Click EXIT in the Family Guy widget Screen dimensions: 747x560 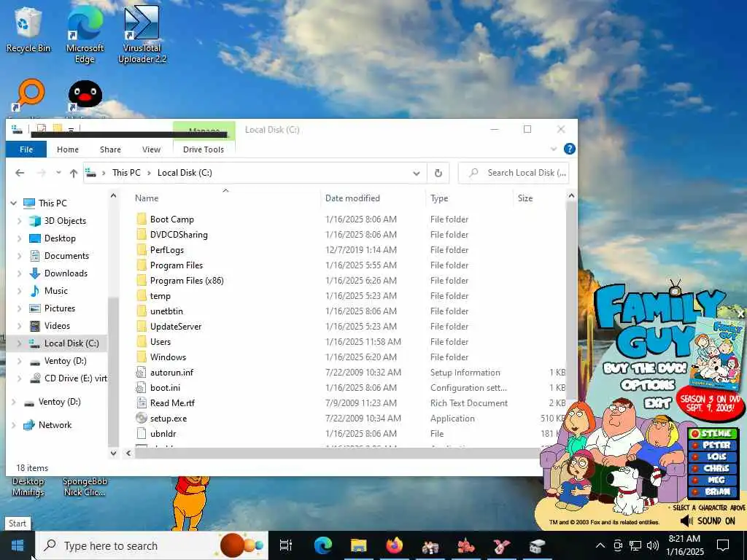tap(658, 404)
